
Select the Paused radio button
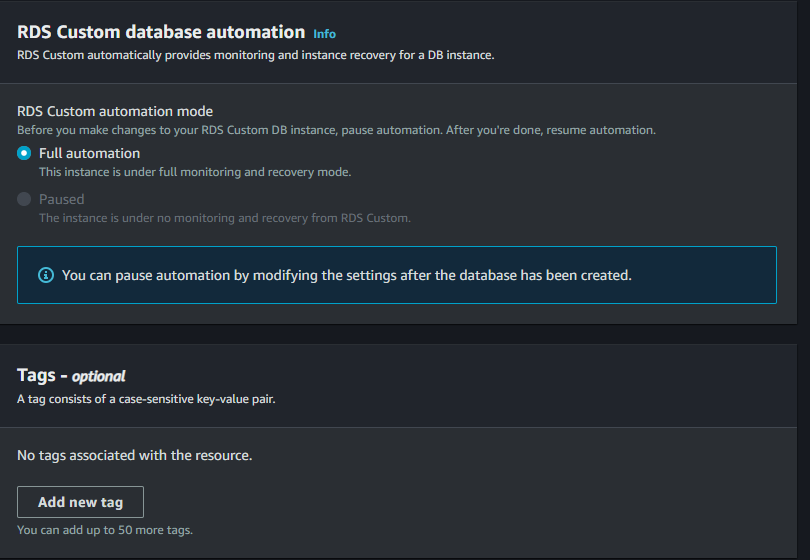tap(24, 199)
